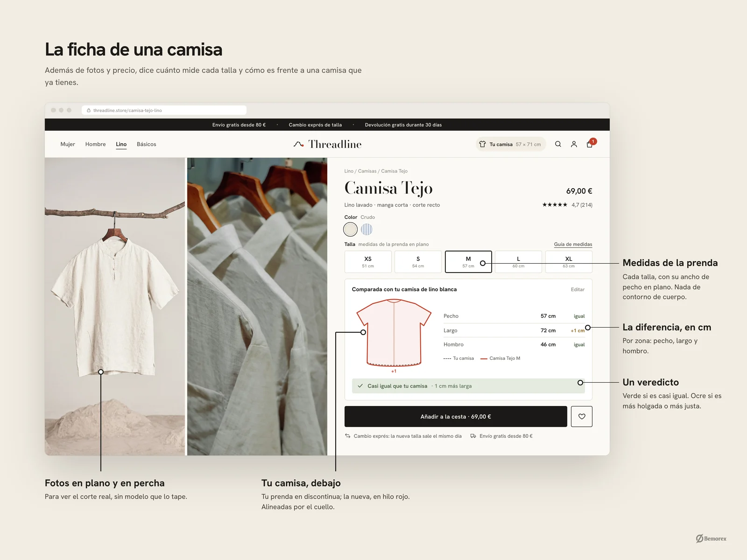Choose the blue striped color swatch
The width and height of the screenshot is (747, 560).
(x=366, y=229)
